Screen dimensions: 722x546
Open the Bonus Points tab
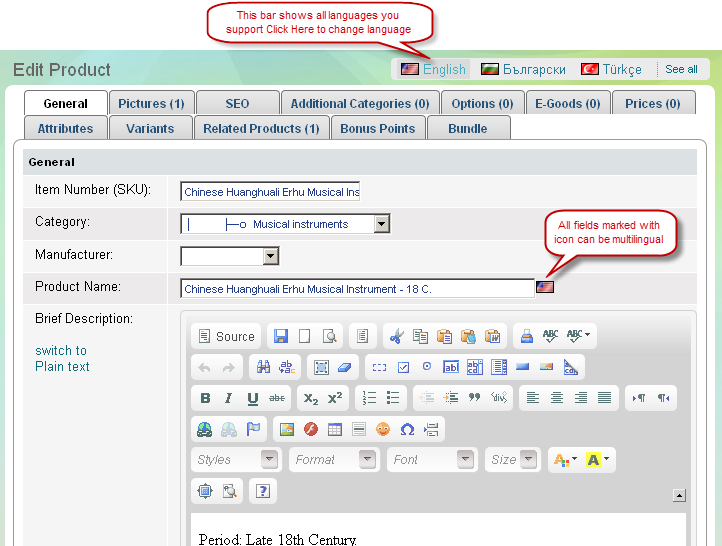click(x=377, y=128)
